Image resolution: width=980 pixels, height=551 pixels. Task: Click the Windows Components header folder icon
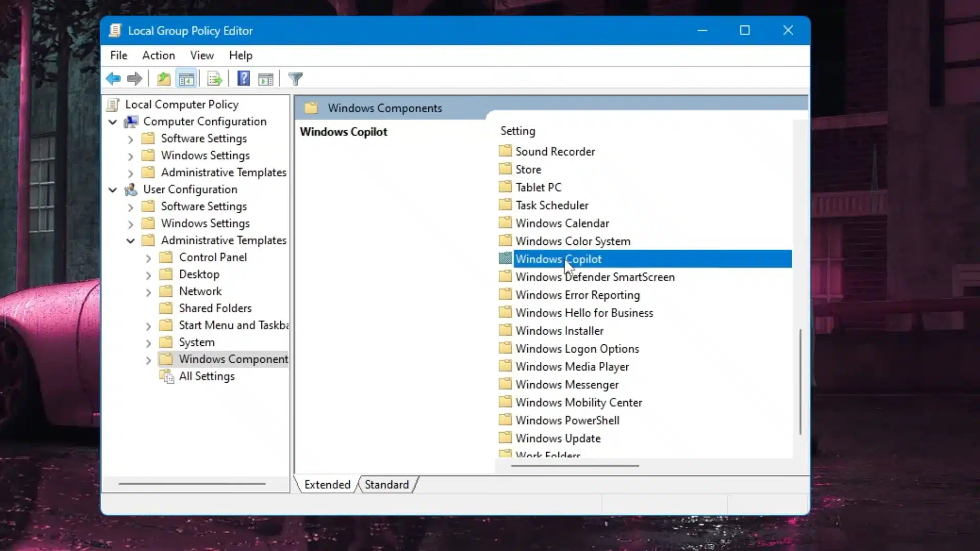coord(311,108)
